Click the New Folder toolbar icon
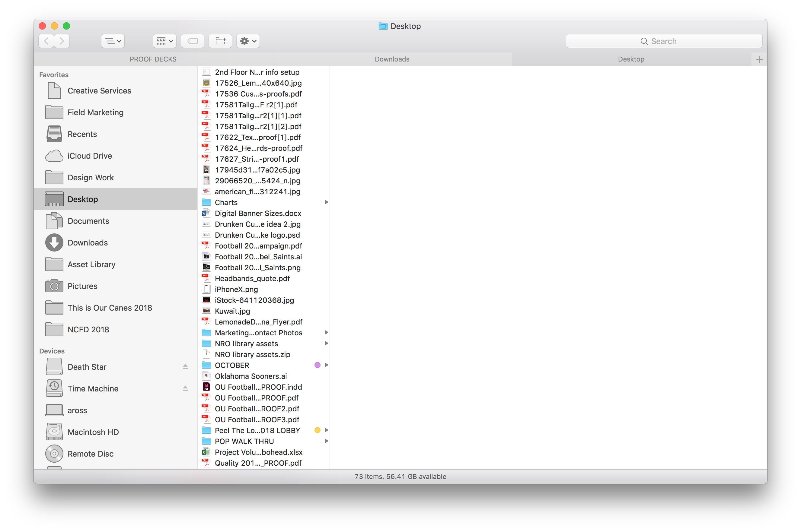801x532 pixels. tap(220, 41)
